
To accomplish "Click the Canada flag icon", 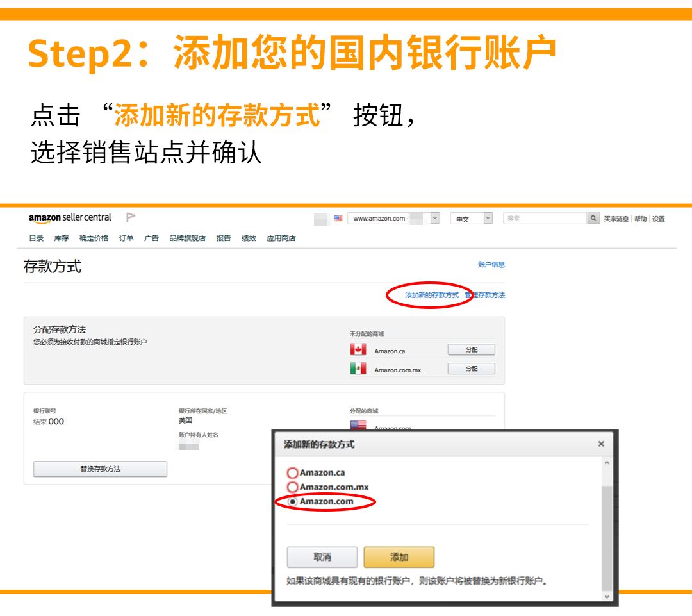I will click(x=358, y=350).
